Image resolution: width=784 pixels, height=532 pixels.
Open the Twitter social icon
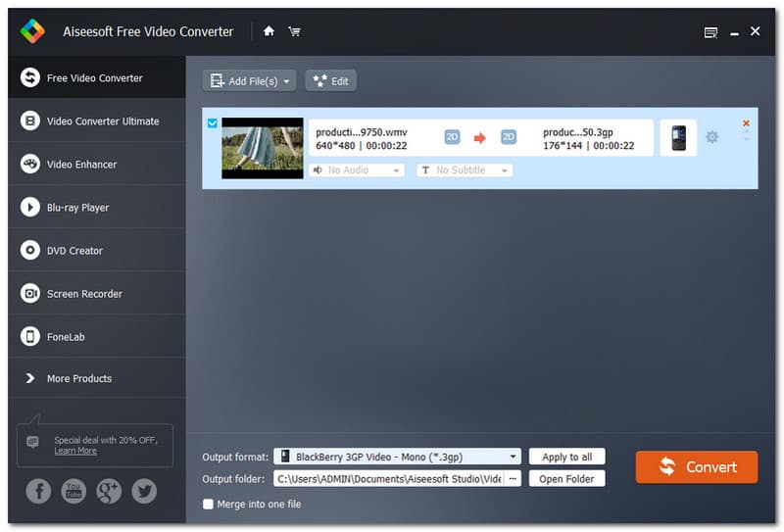tap(144, 491)
